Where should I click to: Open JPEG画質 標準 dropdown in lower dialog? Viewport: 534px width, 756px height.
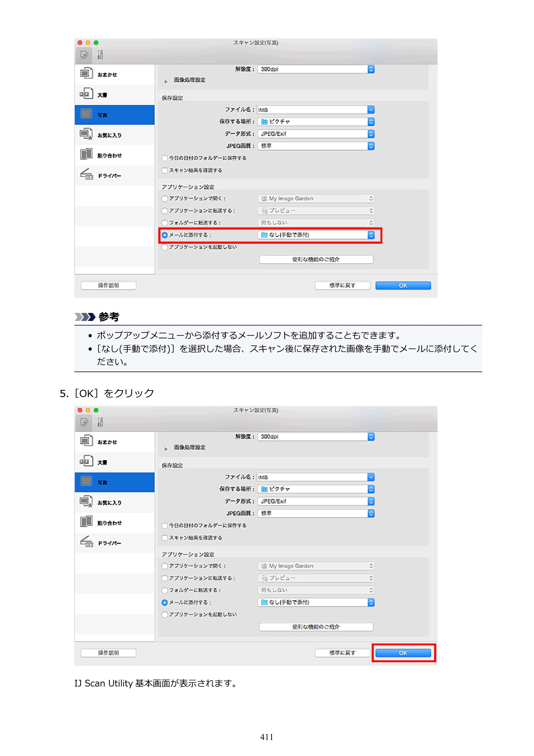tap(316, 513)
